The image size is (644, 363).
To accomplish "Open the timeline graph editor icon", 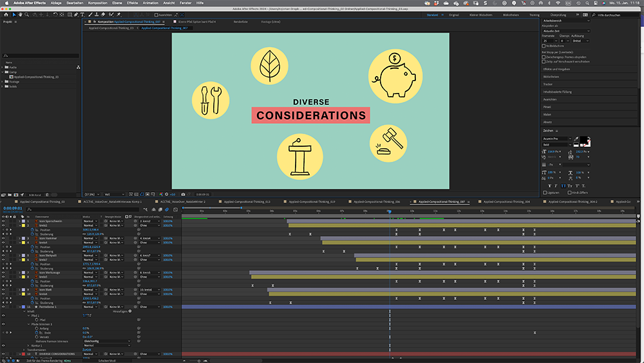I will click(x=175, y=210).
